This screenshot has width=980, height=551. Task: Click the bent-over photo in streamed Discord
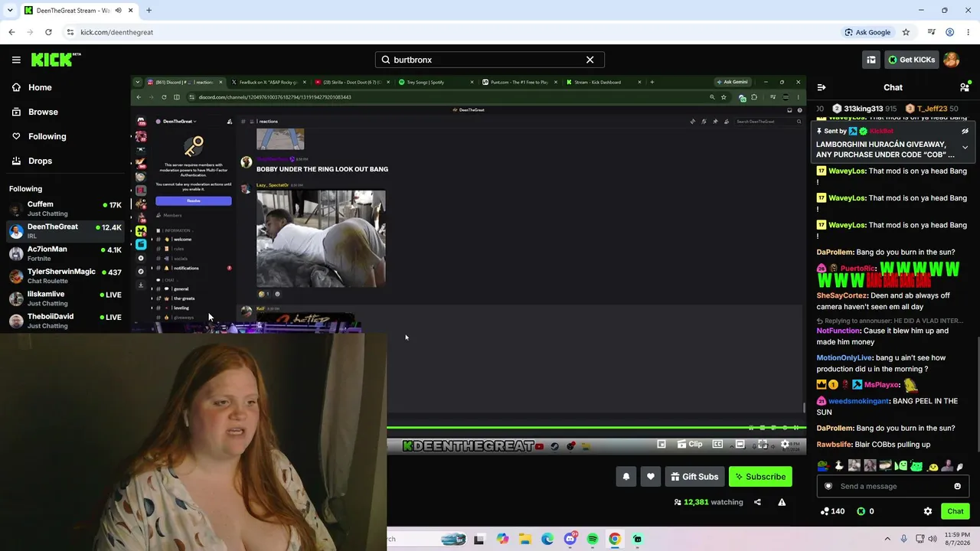click(321, 239)
